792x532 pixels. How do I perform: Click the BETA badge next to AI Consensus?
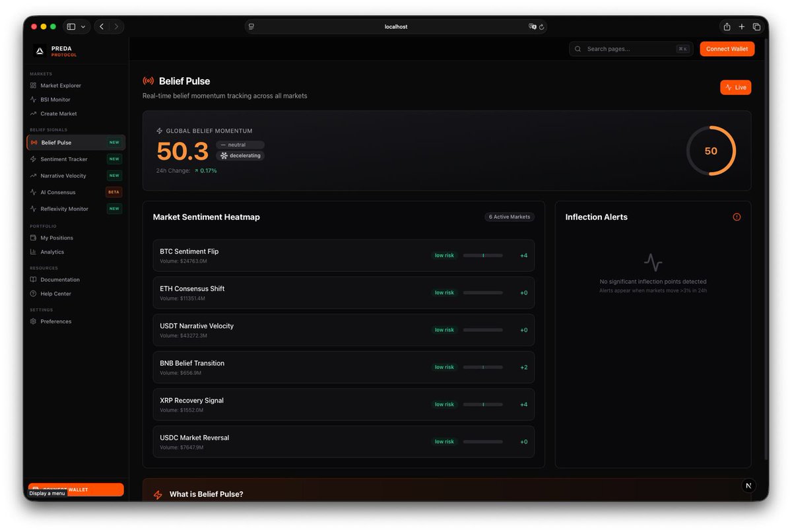[x=114, y=192]
